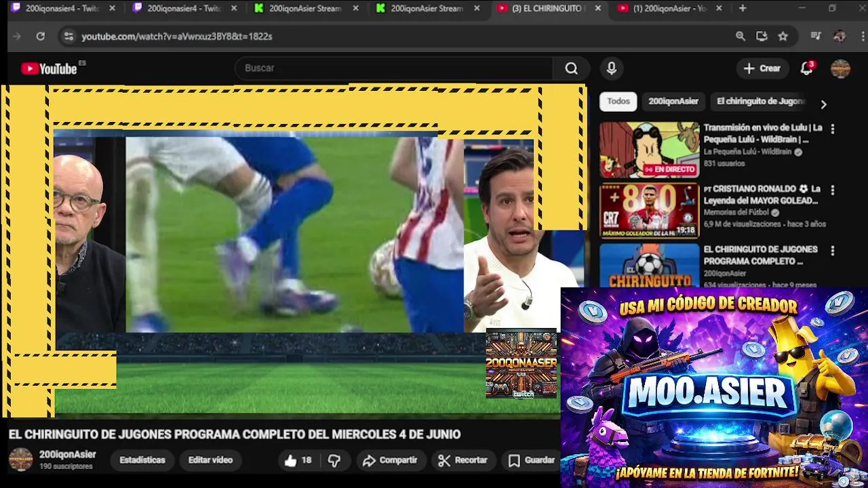Screen dimensions: 868x488
Task: Close the first 200iqonasier4 Twitch tab
Action: pos(112,8)
